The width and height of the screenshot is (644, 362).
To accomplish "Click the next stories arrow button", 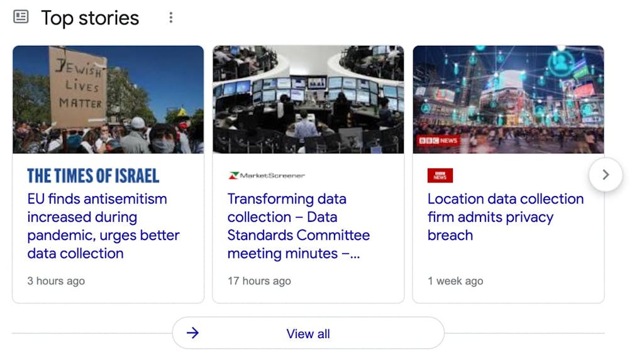I will tap(606, 175).
